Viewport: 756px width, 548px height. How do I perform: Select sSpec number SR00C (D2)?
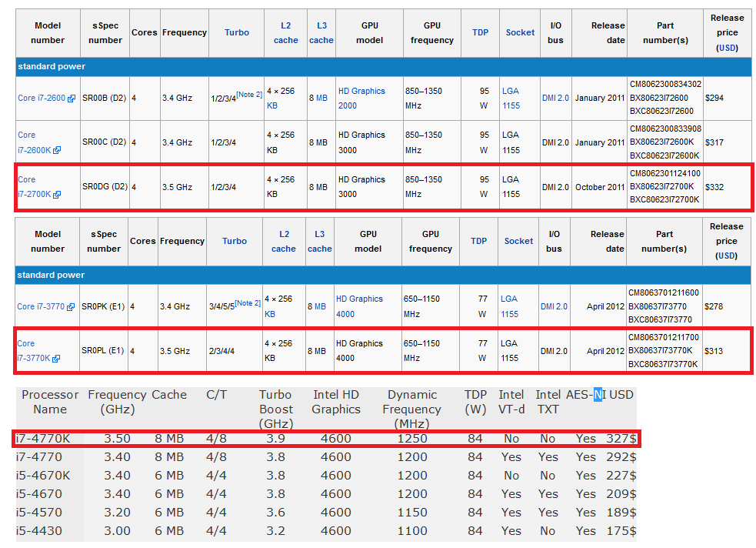point(104,142)
